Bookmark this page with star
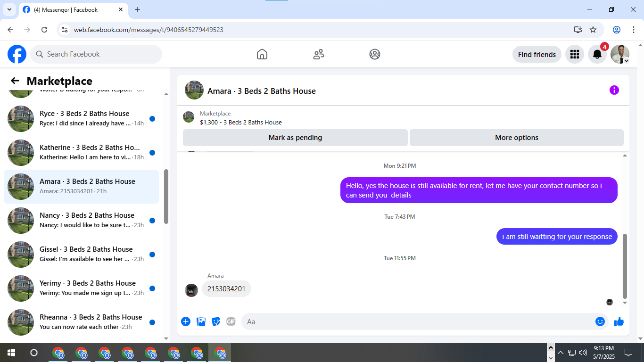 click(x=593, y=30)
